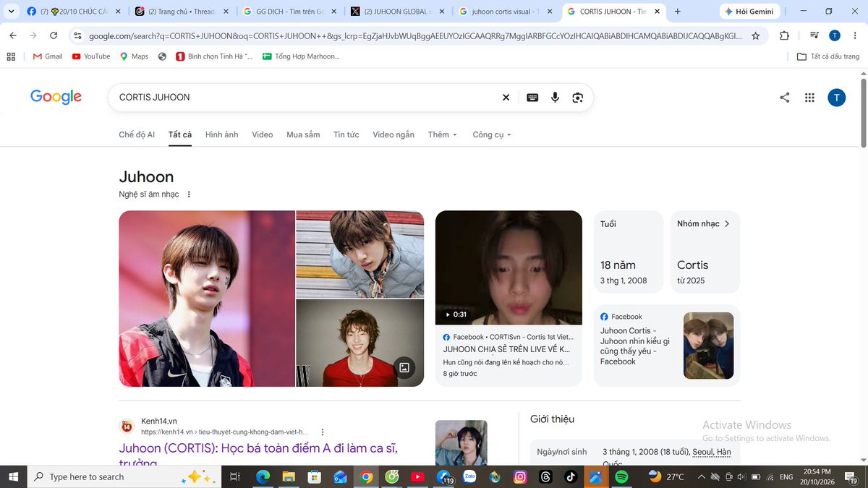Search by image with the Lens icon
The height and width of the screenshot is (488, 868).
pyautogui.click(x=577, y=98)
